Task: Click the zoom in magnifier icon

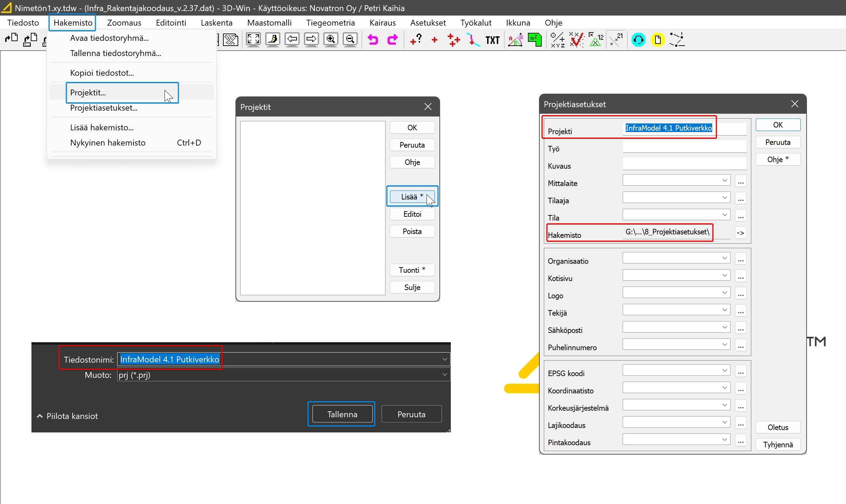Action: [331, 40]
